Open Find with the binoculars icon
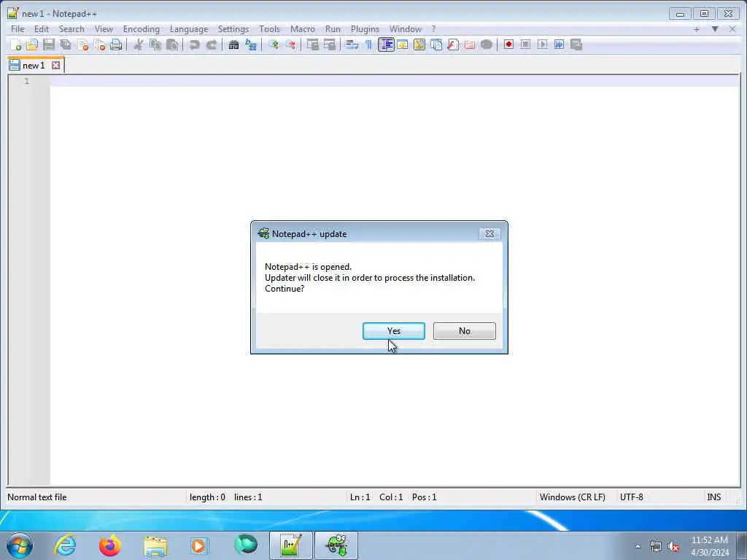The width and height of the screenshot is (747, 560). tap(233, 44)
